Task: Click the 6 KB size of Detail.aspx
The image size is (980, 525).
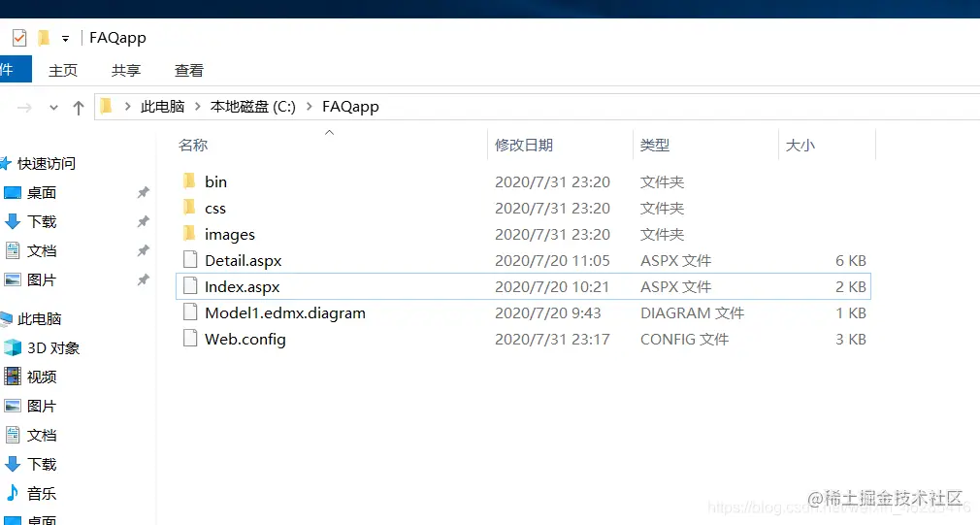Action: point(851,261)
